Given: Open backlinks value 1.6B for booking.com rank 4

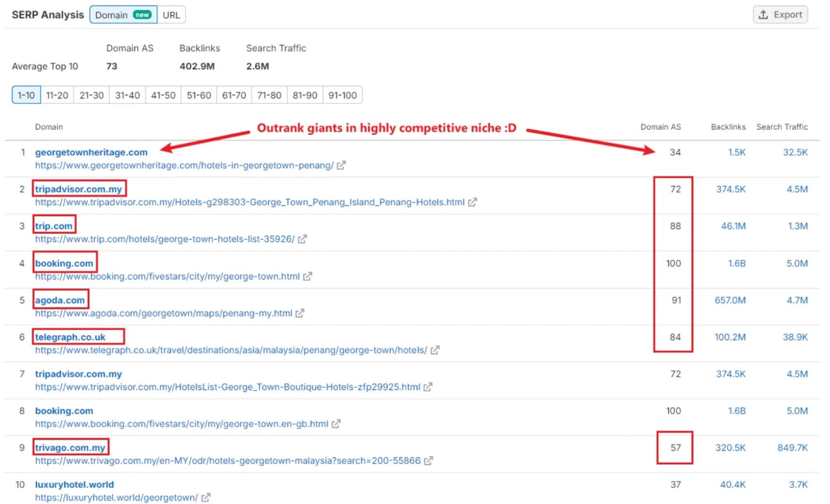Looking at the screenshot, I should click(x=736, y=263).
